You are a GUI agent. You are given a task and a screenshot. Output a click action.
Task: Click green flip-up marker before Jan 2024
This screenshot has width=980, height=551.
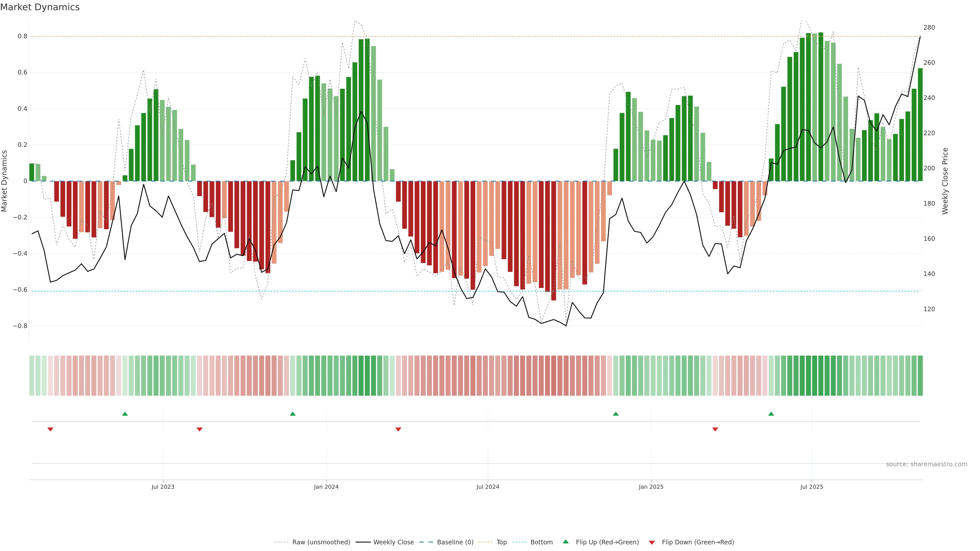(x=292, y=414)
